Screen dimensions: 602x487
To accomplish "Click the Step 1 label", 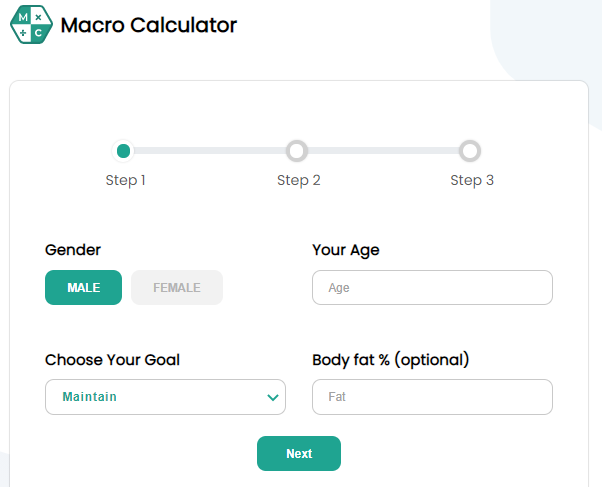I will point(126,180).
